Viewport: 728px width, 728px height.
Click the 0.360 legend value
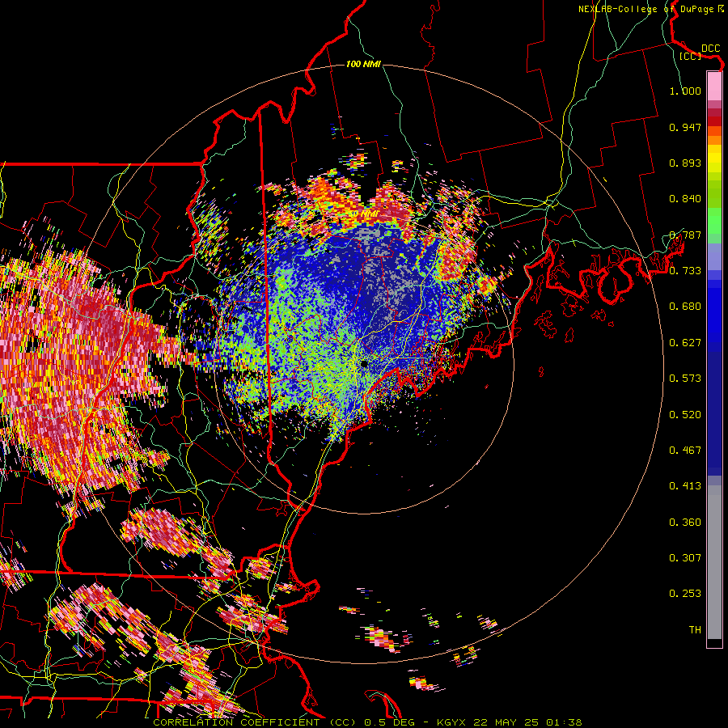(x=685, y=523)
